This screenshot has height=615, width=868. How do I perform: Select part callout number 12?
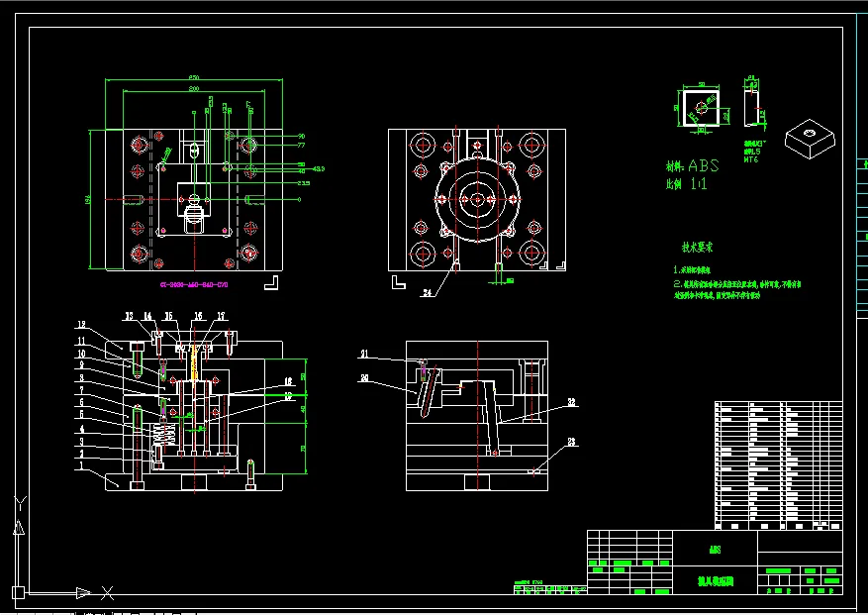[81, 325]
